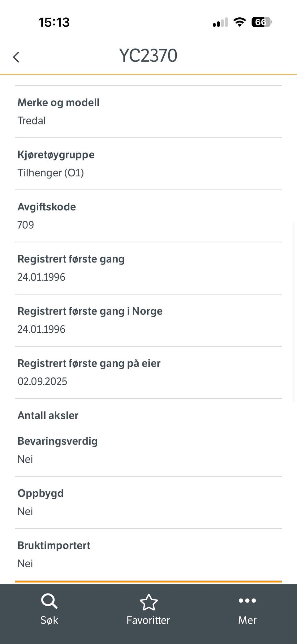Tap the YC2370 page title
The height and width of the screenshot is (644, 297).
click(148, 56)
